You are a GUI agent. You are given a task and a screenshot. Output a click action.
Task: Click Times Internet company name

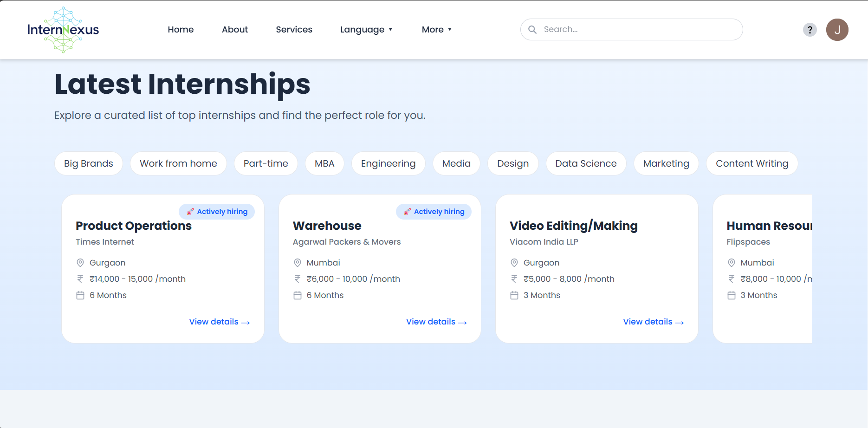105,242
